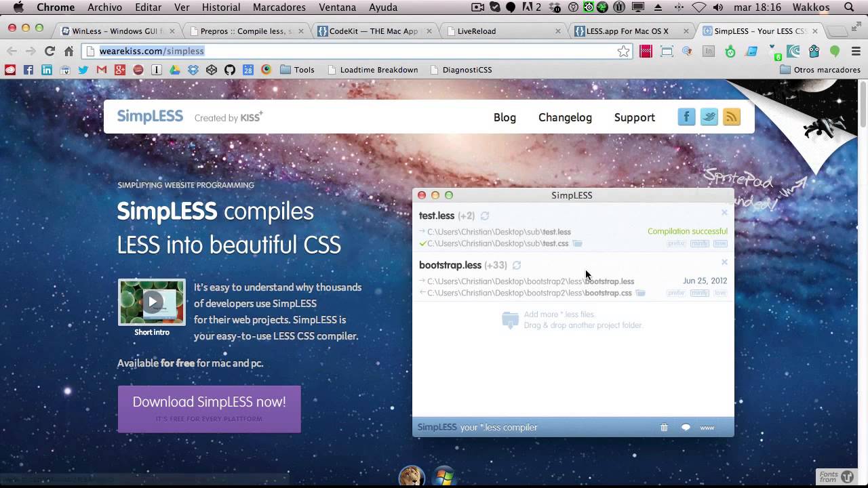Open DiagnostiCSS bookmark
Viewport: 868px width, 488px height.
(x=460, y=70)
